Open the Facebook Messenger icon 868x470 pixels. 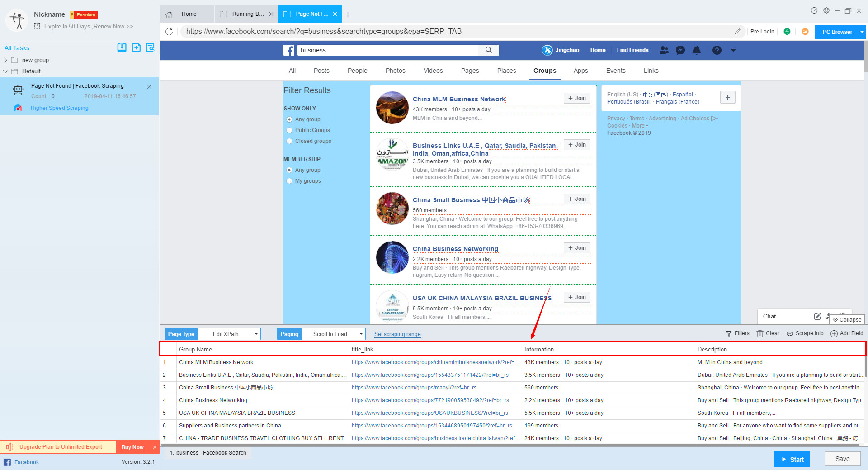tap(680, 50)
